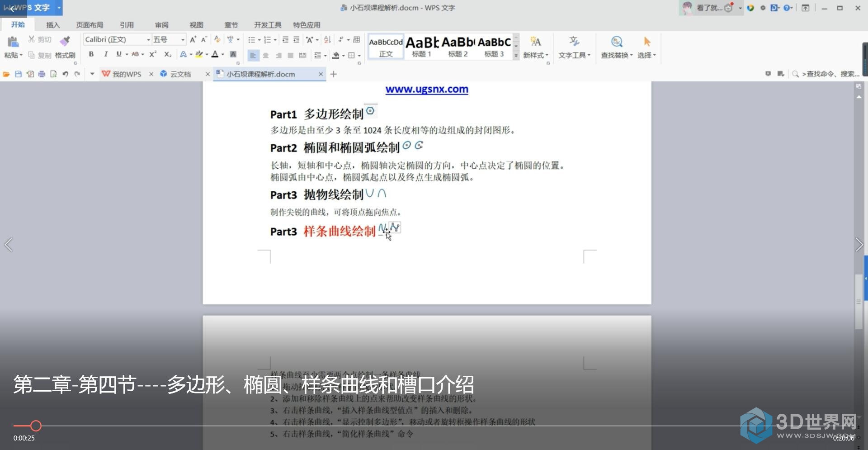Expand the styles gallery more arrow
Screen dimensions: 868x450
click(x=516, y=56)
